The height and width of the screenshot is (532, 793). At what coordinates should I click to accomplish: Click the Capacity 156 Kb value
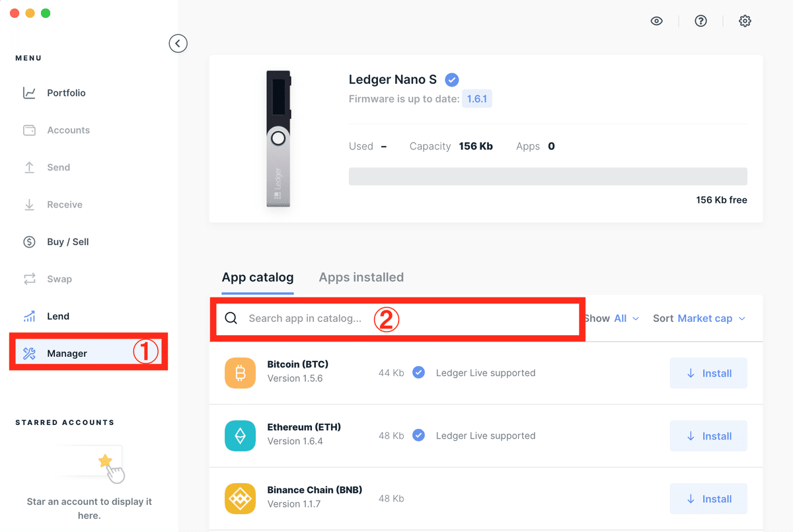click(x=476, y=146)
